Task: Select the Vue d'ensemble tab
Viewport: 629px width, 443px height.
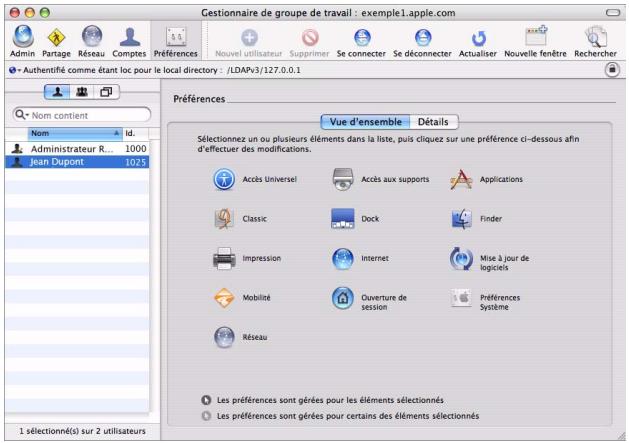Action: coord(365,122)
